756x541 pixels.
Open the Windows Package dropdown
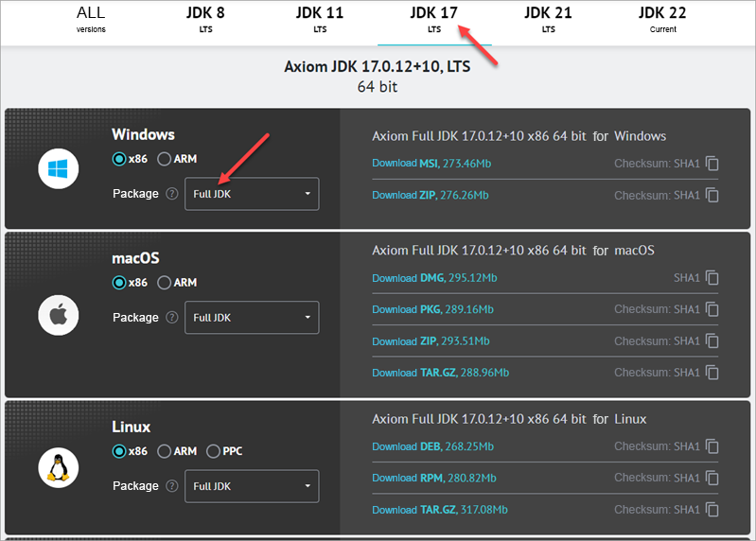click(x=252, y=194)
